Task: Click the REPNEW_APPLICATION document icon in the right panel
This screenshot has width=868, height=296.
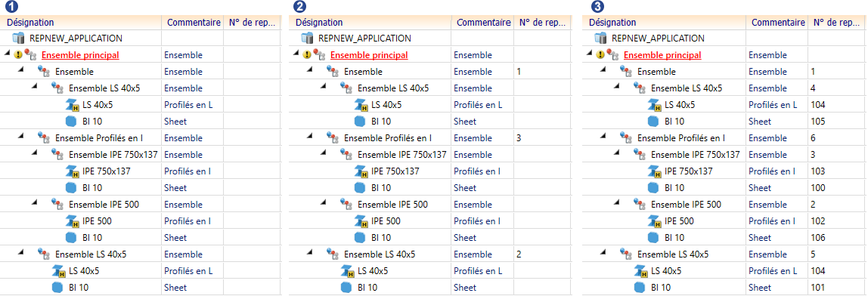Action: [x=601, y=39]
